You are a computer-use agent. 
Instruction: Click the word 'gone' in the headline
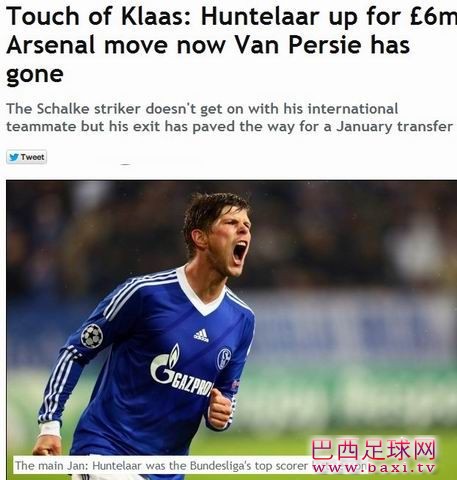[35, 75]
